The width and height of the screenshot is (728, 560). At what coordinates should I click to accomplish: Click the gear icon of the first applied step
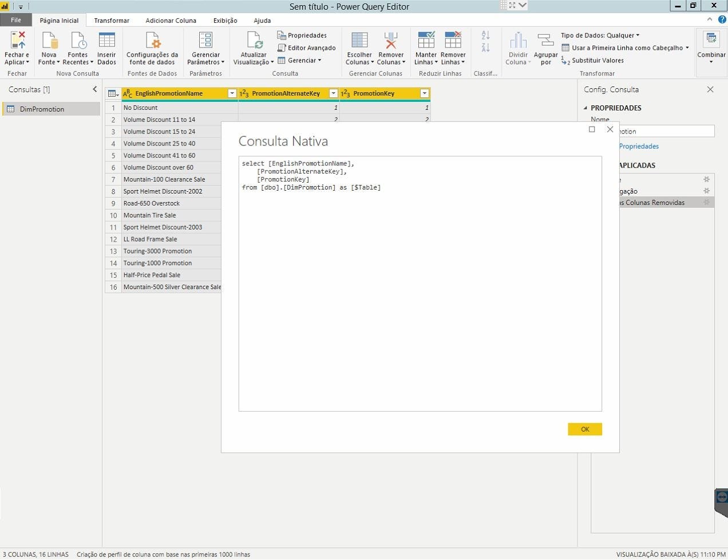707,179
